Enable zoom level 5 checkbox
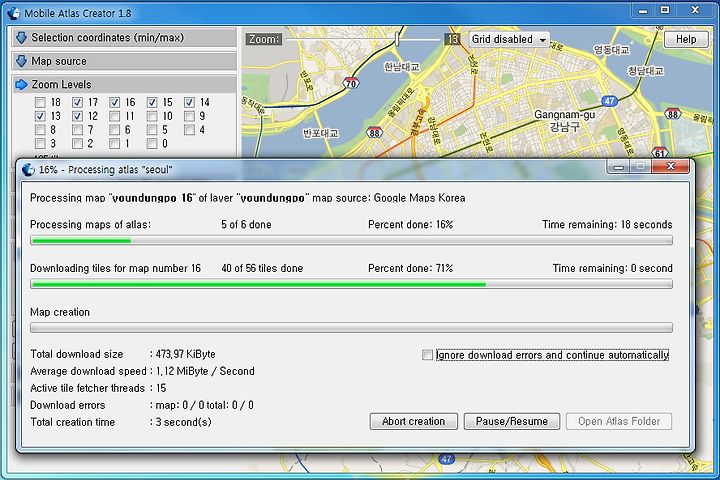The width and height of the screenshot is (720, 480). (152, 130)
